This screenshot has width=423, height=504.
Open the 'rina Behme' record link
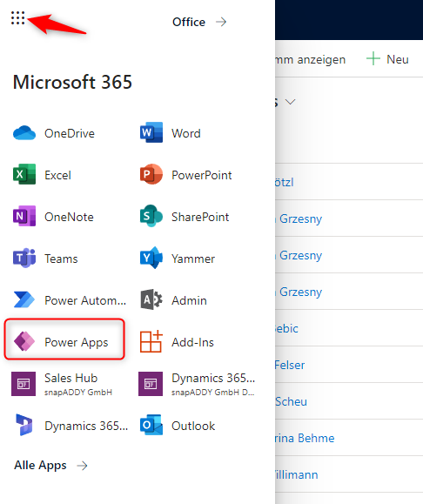pos(305,438)
